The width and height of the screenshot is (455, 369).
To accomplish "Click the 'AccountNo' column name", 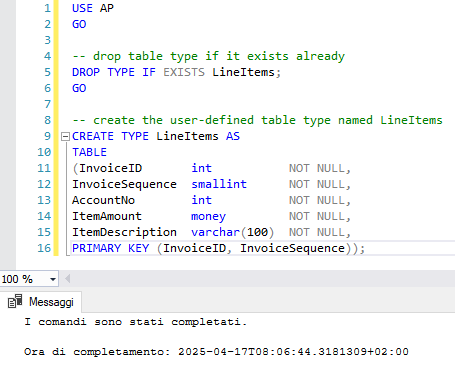I will 103,200.
